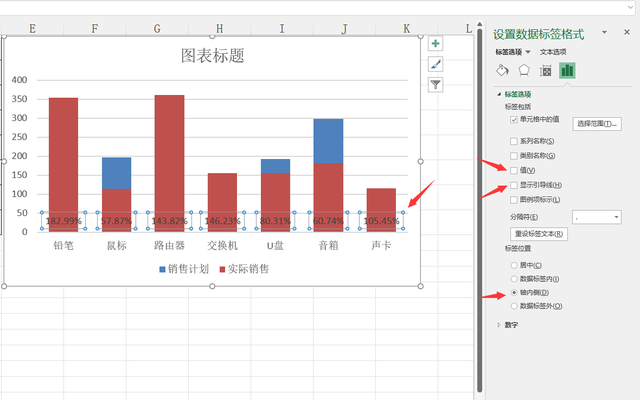The image size is (640, 400).
Task: Select the Effects pentagon icon
Action: [524, 71]
